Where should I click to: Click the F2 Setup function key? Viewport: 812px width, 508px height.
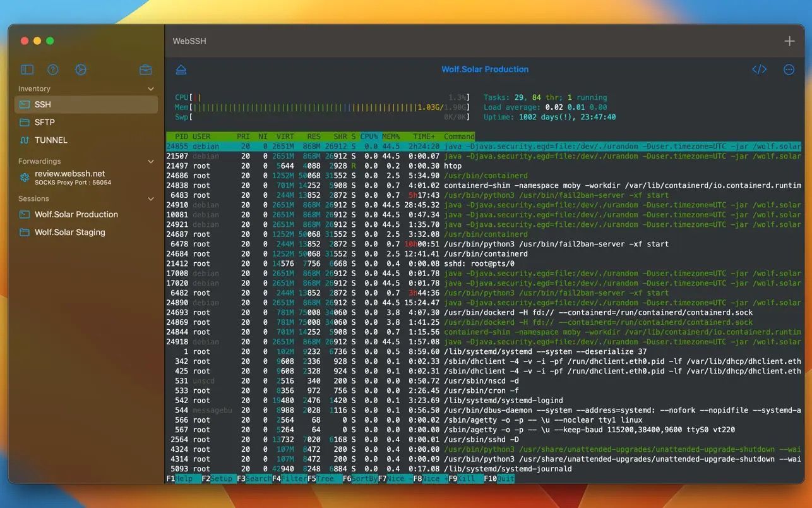coord(218,479)
